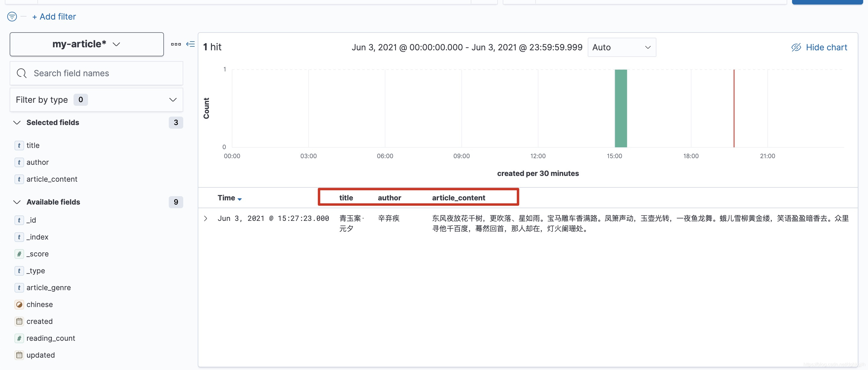Image resolution: width=868 pixels, height=370 pixels.
Task: Select the author field in Selected fields
Action: pyautogui.click(x=38, y=162)
